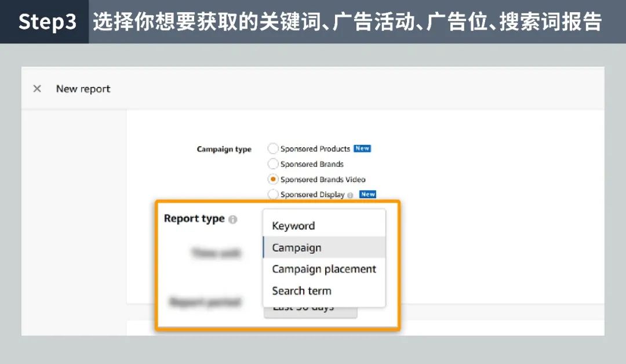Screen dimensions: 626x364
Task: Open the Sponsored Display info icon
Action: pyautogui.click(x=350, y=195)
